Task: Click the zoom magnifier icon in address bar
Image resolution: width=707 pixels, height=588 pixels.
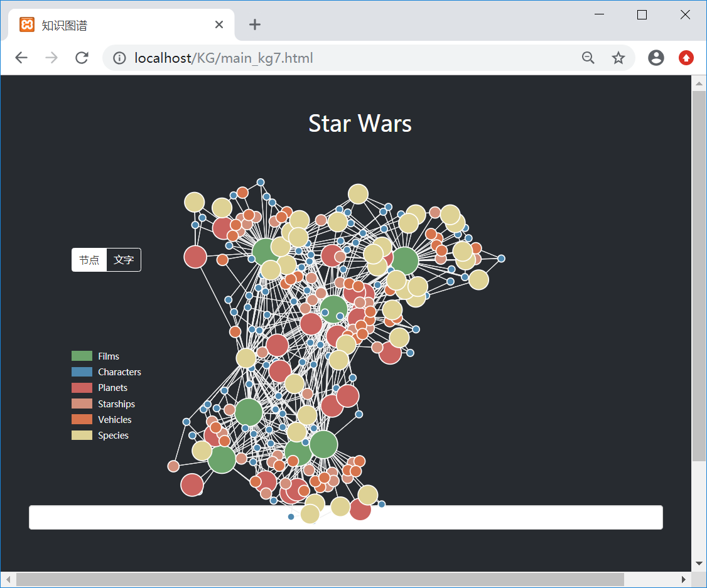Action: [588, 58]
